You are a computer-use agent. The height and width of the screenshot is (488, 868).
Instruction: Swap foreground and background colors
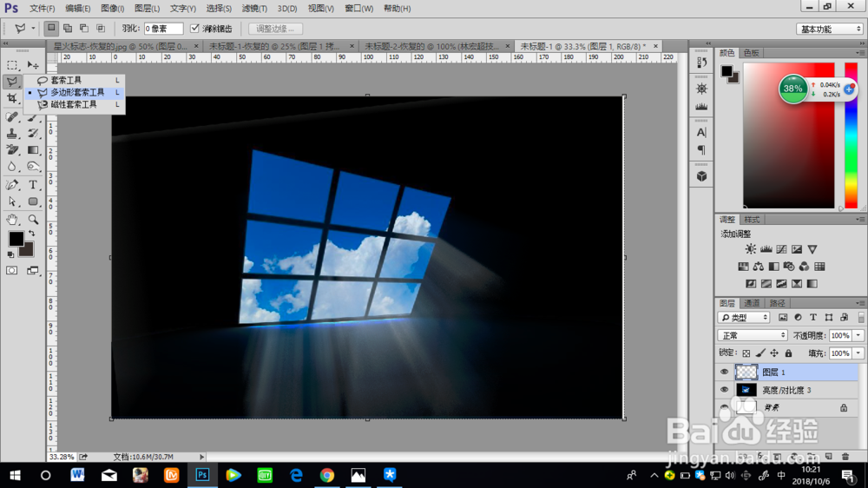[x=32, y=234]
